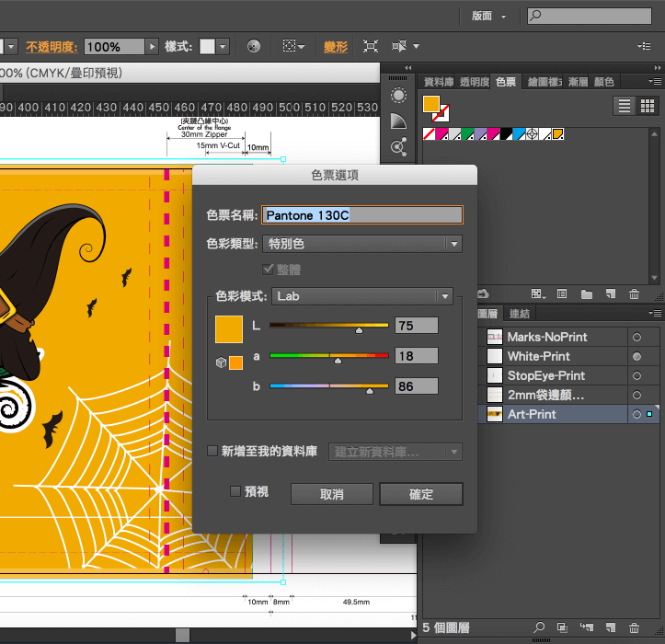The image size is (665, 644).
Task: Switch swatches to list view
Action: tap(625, 106)
